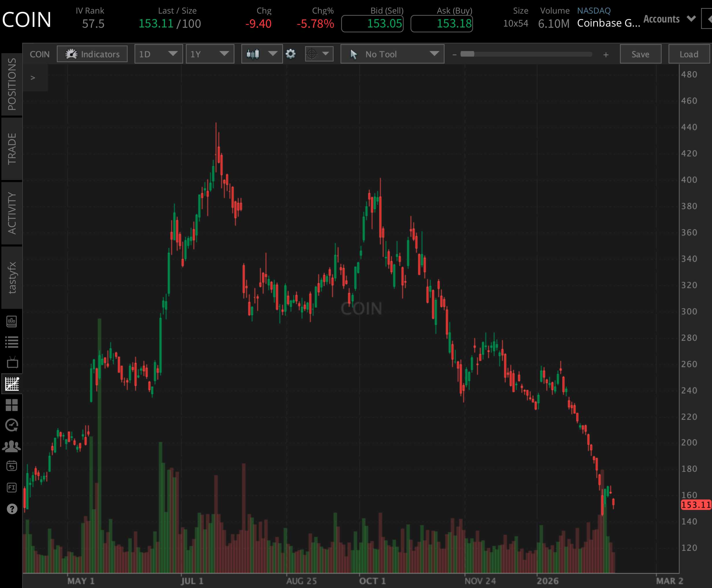This screenshot has width=712, height=588.
Task: Open the 1Y time range dropdown
Action: click(x=209, y=54)
